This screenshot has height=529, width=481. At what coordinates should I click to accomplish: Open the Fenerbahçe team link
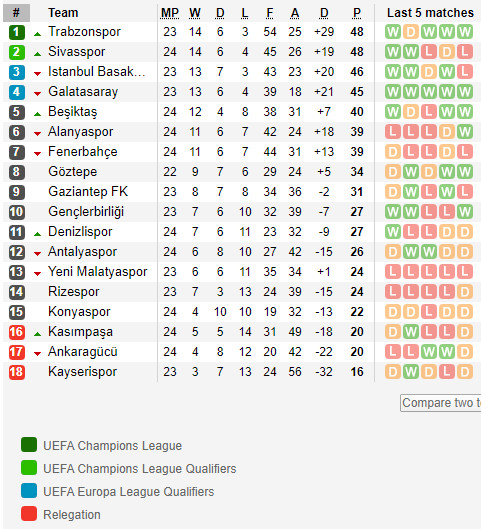83,152
